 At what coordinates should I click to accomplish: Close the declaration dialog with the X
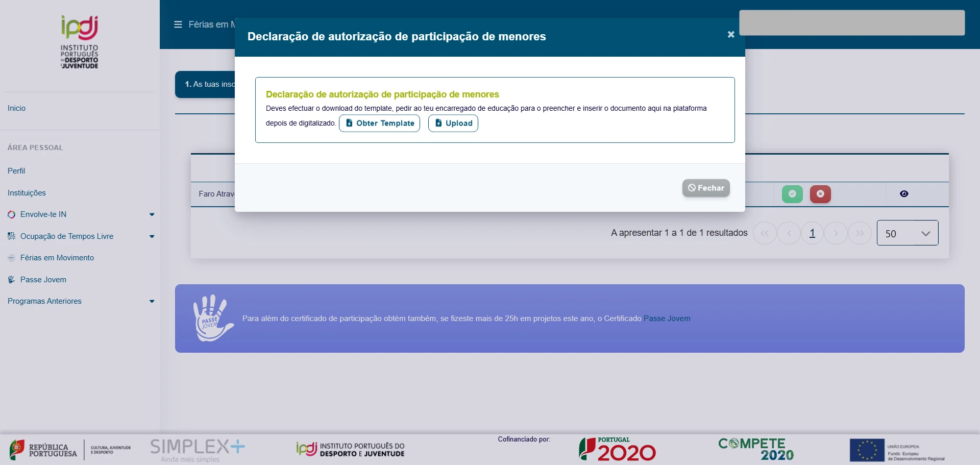[731, 35]
